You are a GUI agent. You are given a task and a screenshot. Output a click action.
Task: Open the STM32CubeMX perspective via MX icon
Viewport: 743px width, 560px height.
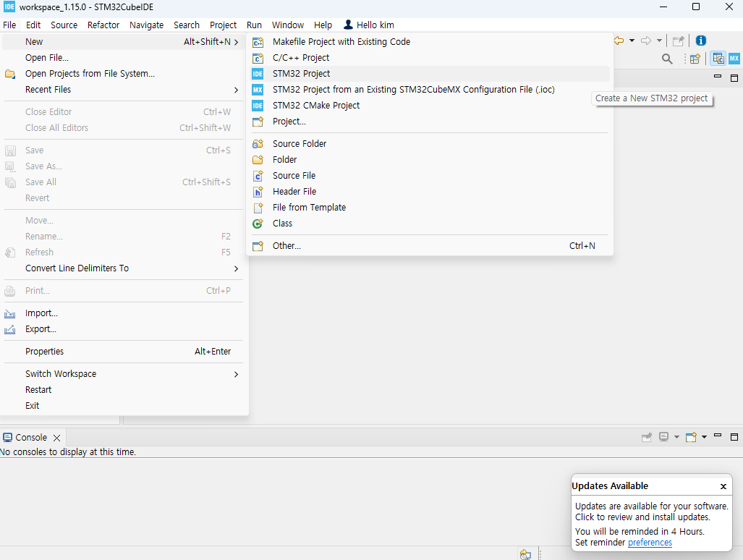(734, 59)
